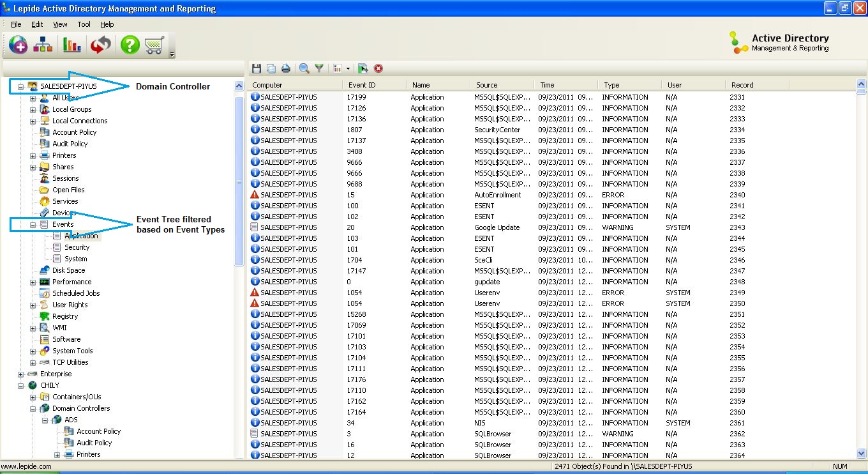Click the add domain globe icon
Viewport: 868px width, 474px height.
tap(18, 45)
